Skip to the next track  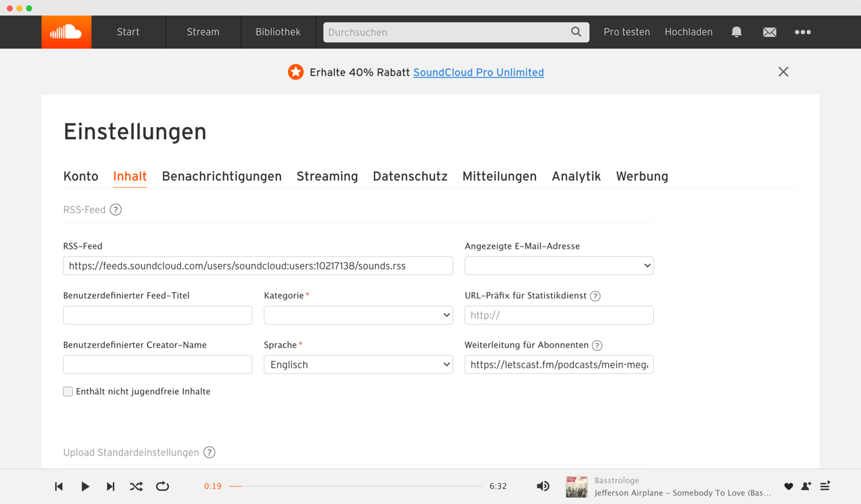(110, 487)
